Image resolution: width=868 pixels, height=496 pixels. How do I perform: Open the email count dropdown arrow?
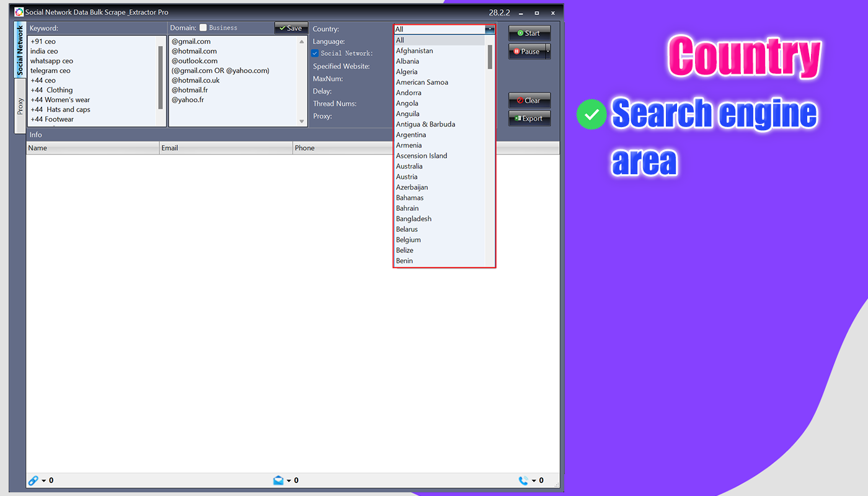(289, 481)
